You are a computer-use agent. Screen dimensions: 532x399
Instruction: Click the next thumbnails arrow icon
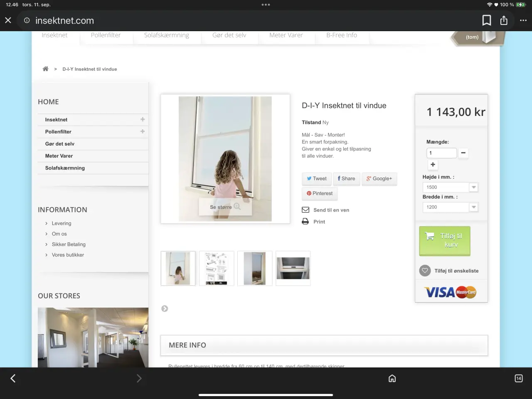click(165, 308)
